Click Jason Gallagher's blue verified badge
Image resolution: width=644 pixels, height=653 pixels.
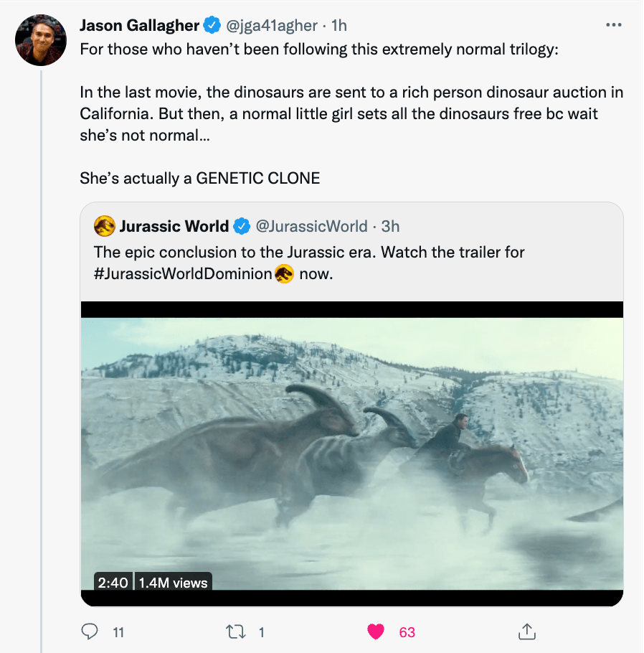(x=212, y=26)
